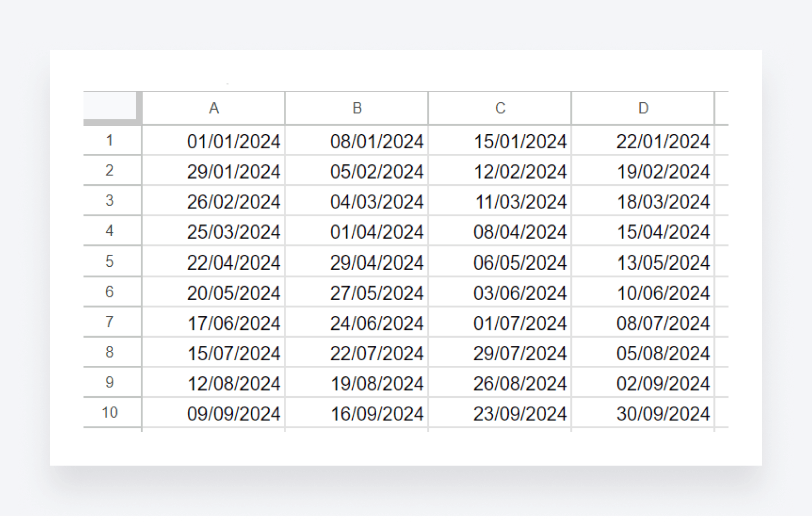This screenshot has width=812, height=522.
Task: Click cell containing 09/09/2024
Action: pos(213,412)
